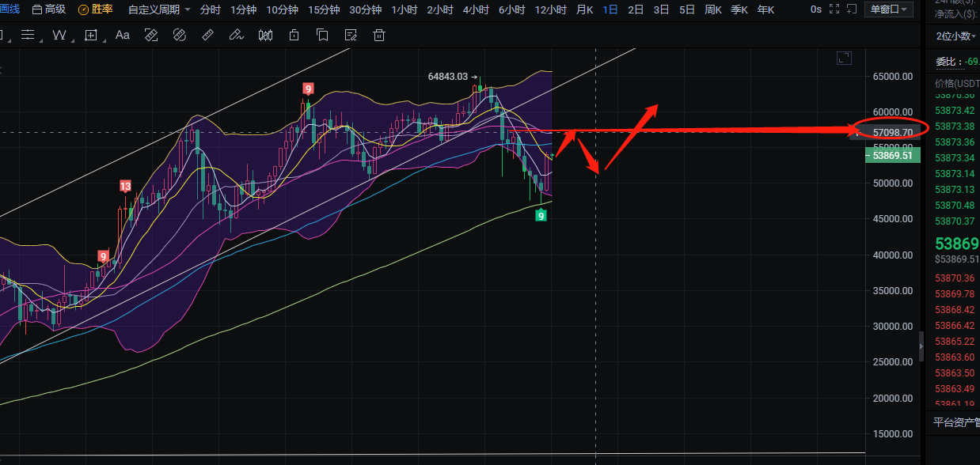980x465 pixels.
Task: Click the 0s refresh timer label
Action: click(816, 9)
